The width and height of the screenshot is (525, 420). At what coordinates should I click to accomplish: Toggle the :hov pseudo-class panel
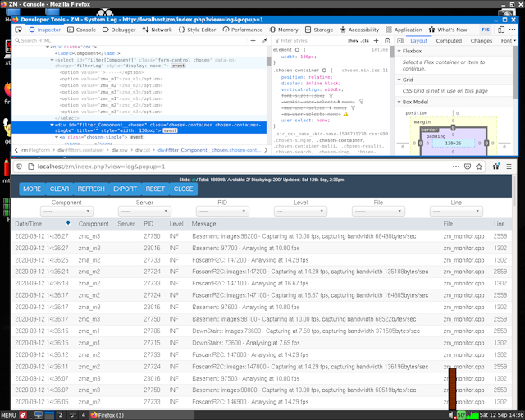[x=354, y=41]
